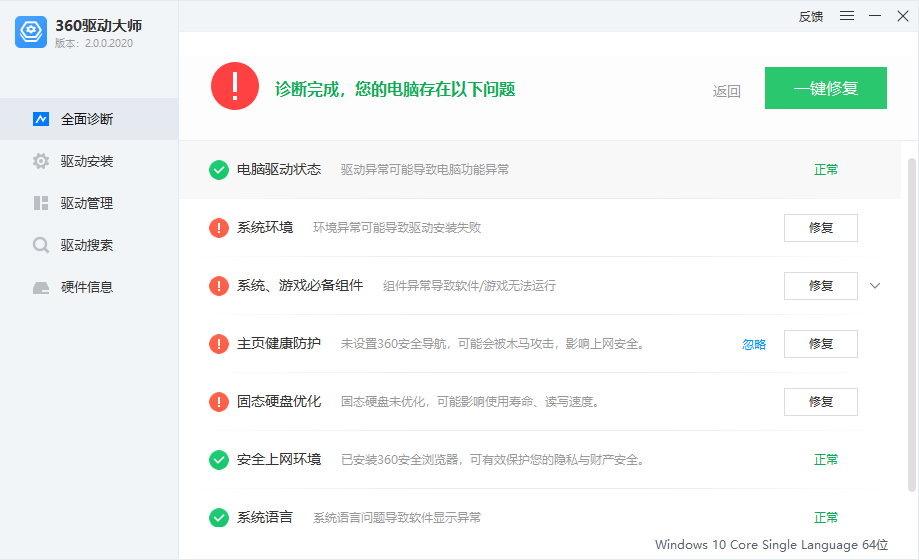Click 正常 status for 安全上网环境

pos(826,459)
